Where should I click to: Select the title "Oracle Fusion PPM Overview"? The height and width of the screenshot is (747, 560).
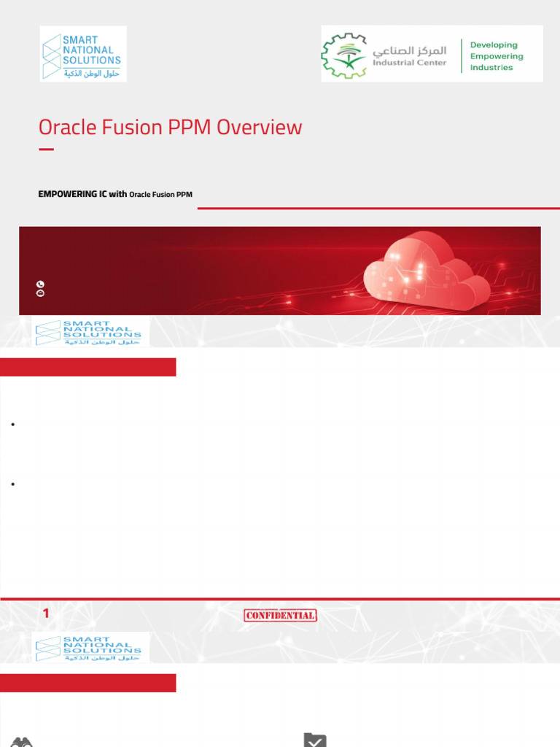170,128
